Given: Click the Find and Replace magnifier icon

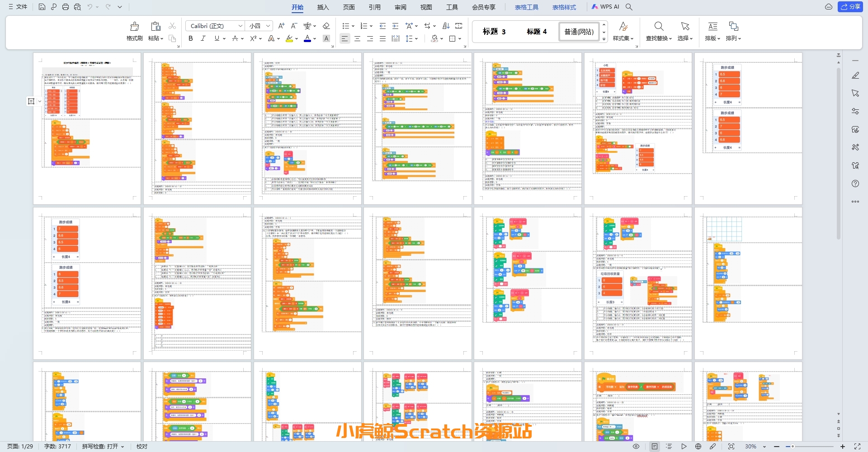Looking at the screenshot, I should [659, 26].
